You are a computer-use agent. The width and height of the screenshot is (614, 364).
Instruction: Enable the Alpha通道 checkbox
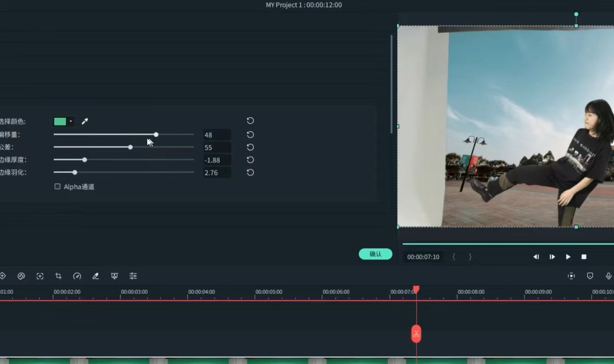tap(57, 186)
